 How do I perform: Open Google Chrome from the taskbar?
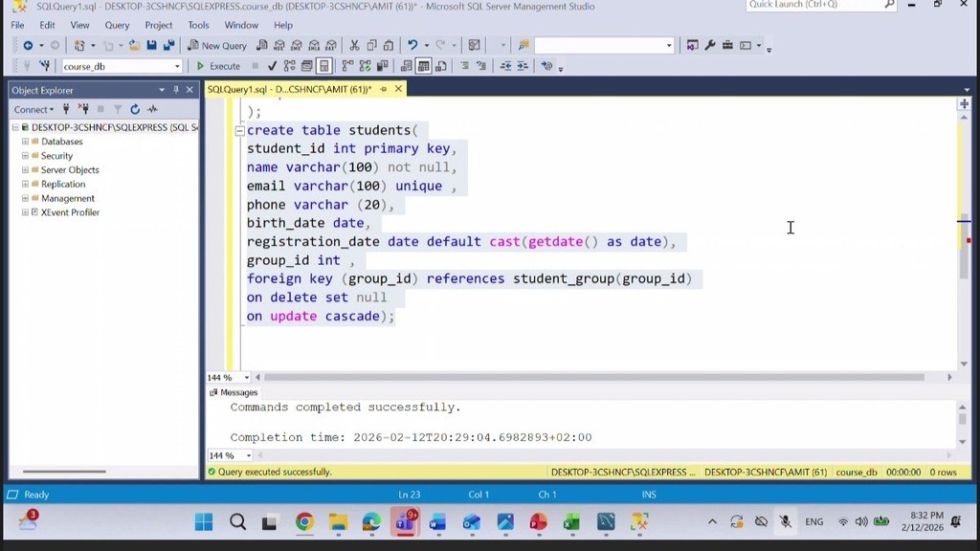click(x=304, y=521)
